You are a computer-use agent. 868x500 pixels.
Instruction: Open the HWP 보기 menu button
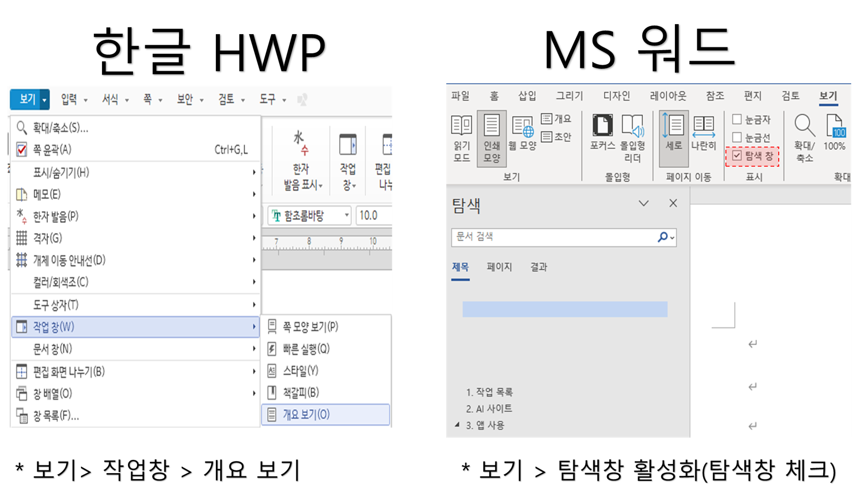pyautogui.click(x=26, y=99)
